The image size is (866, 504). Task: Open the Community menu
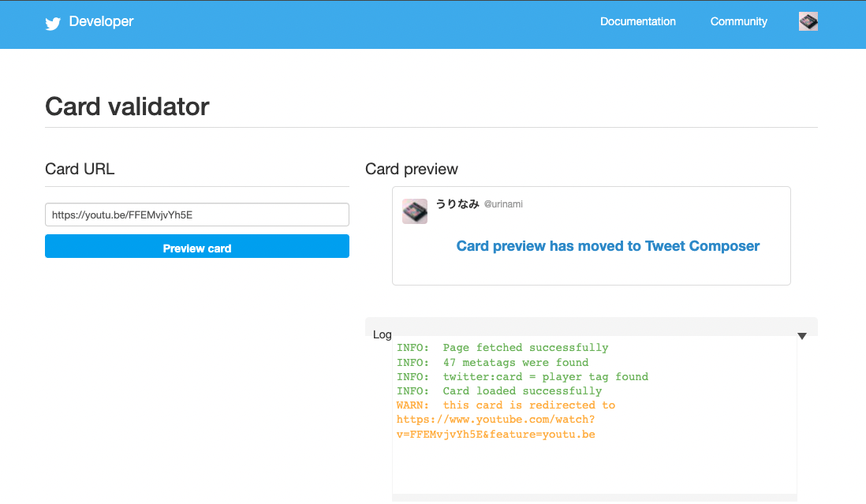pos(738,22)
